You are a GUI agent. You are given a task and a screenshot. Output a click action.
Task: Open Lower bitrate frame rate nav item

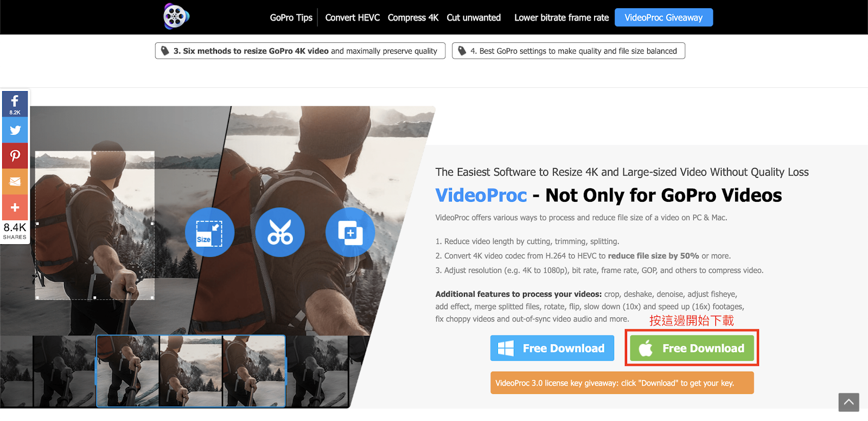click(561, 17)
